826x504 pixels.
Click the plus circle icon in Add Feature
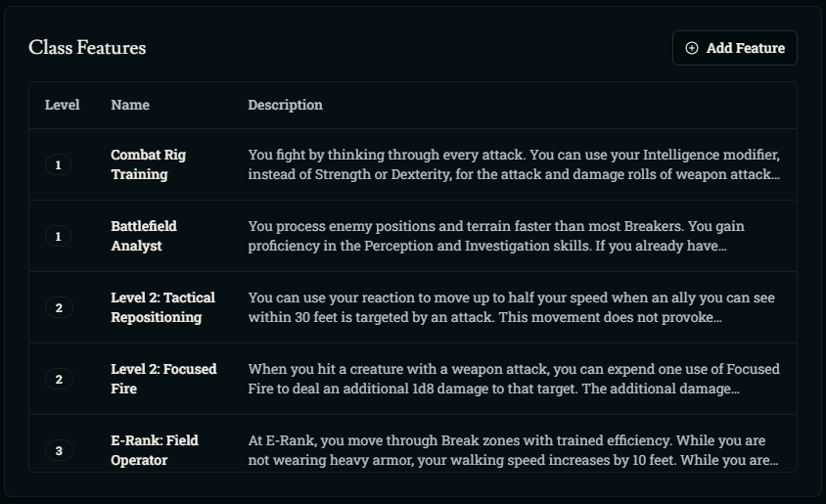pyautogui.click(x=692, y=48)
